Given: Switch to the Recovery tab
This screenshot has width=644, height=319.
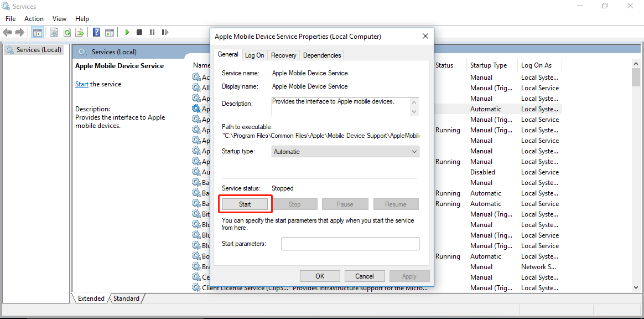Looking at the screenshot, I should (x=283, y=55).
